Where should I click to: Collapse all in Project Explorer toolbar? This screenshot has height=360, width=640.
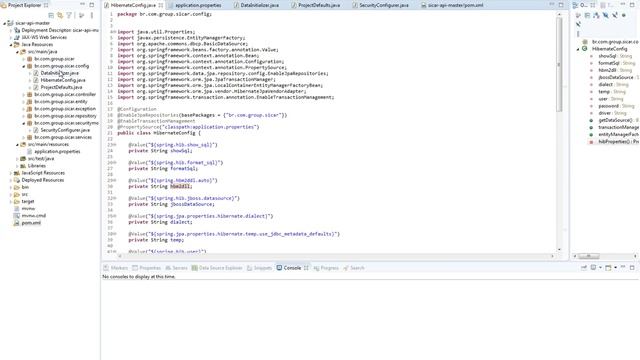point(51,15)
